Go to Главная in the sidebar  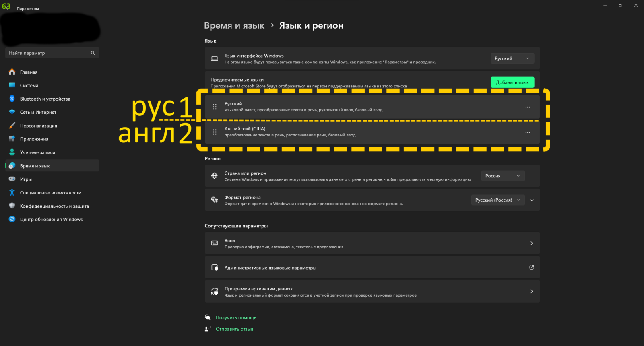coord(52,72)
